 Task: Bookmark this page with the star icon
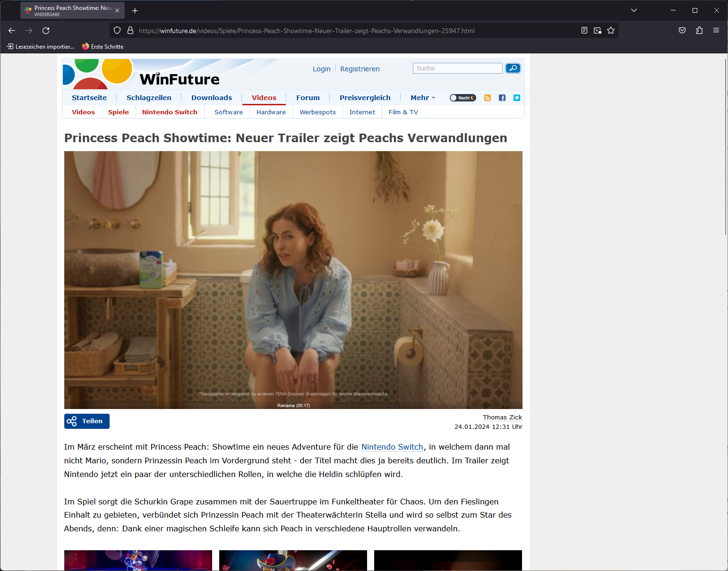(x=611, y=31)
